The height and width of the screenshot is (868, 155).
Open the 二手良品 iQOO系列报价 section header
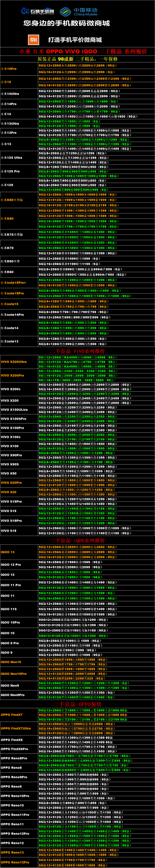(77, 540)
